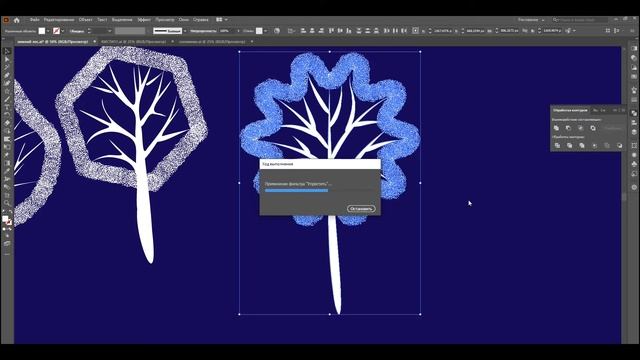Click the fill swatch in control bar

tap(42, 31)
